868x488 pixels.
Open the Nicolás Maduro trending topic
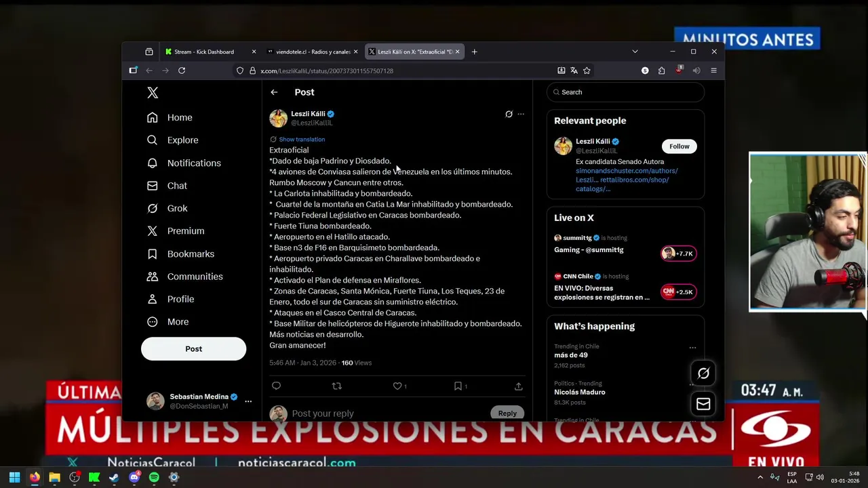(x=579, y=392)
